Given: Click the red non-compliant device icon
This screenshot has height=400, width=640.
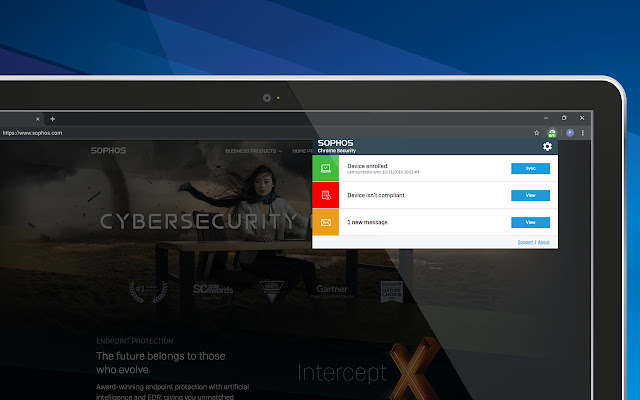Looking at the screenshot, I should coord(325,195).
